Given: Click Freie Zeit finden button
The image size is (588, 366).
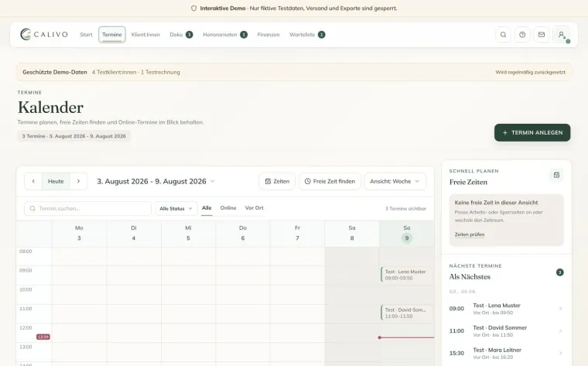Looking at the screenshot, I should 330,181.
